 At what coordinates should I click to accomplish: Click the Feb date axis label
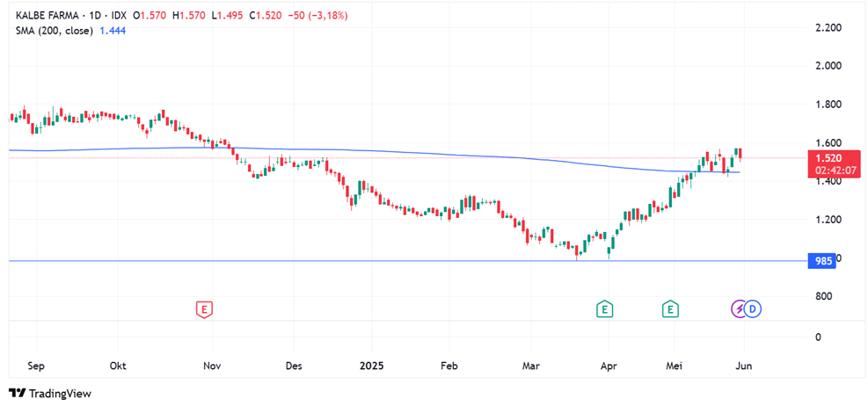[x=449, y=366]
